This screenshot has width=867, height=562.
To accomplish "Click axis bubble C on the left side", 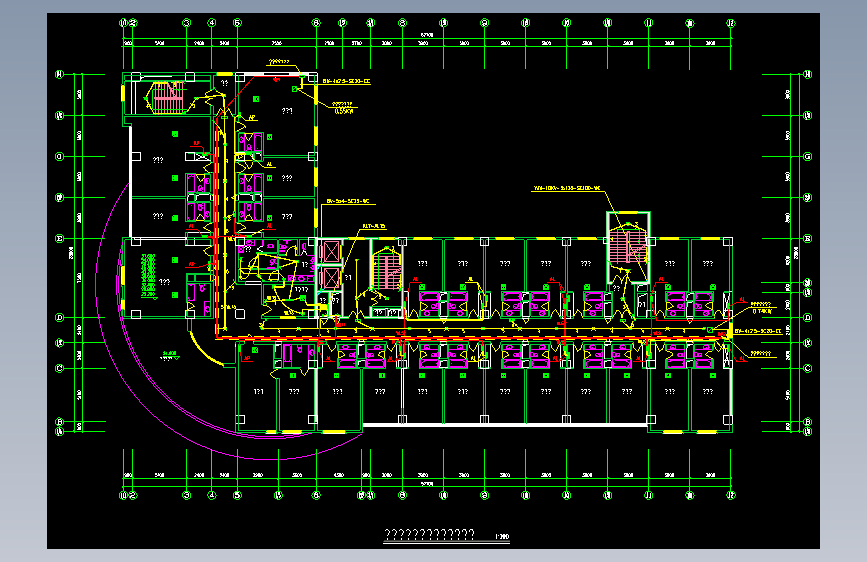I will [60, 368].
